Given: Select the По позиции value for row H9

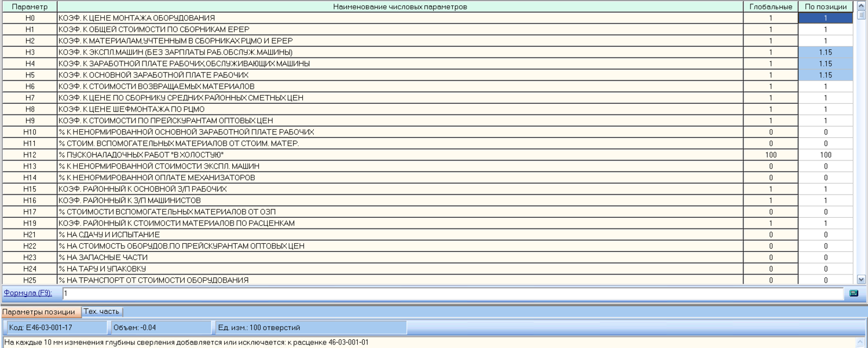Looking at the screenshot, I should click(826, 120).
